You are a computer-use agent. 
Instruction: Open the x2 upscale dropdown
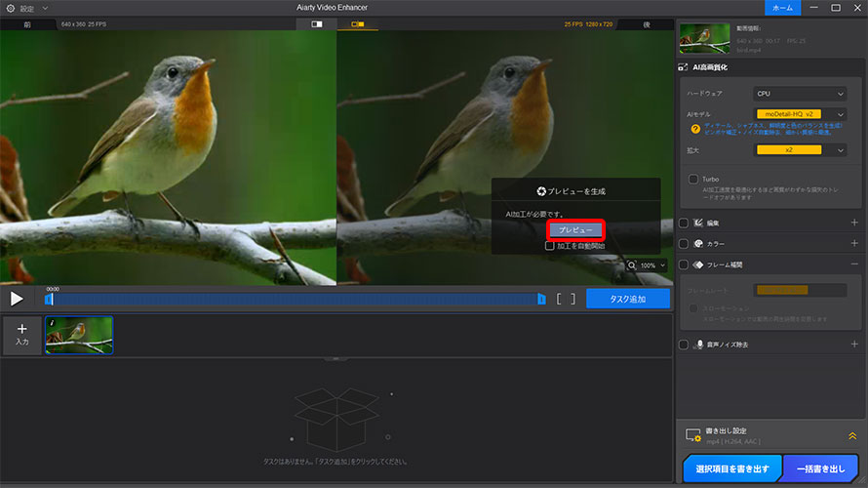tap(800, 150)
